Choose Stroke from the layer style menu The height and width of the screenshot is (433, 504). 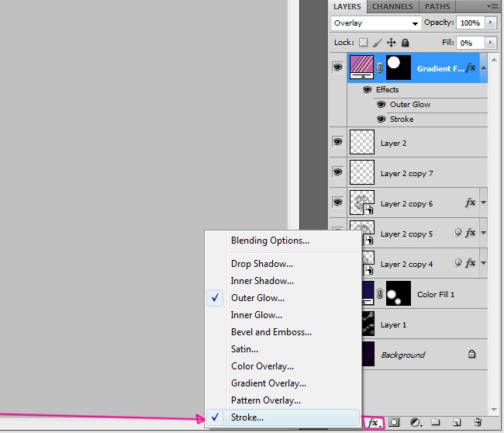click(x=247, y=417)
